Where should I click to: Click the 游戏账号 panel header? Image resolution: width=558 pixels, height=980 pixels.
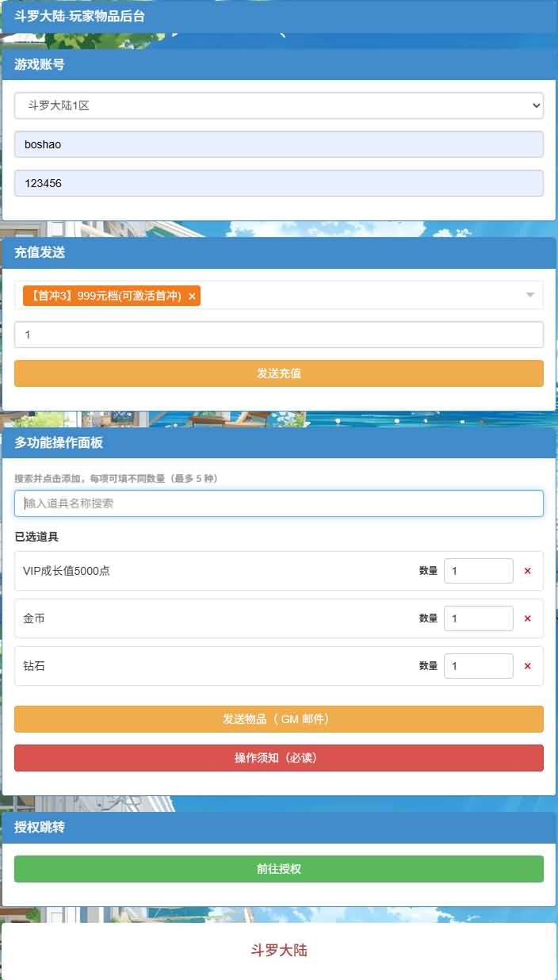(x=279, y=64)
